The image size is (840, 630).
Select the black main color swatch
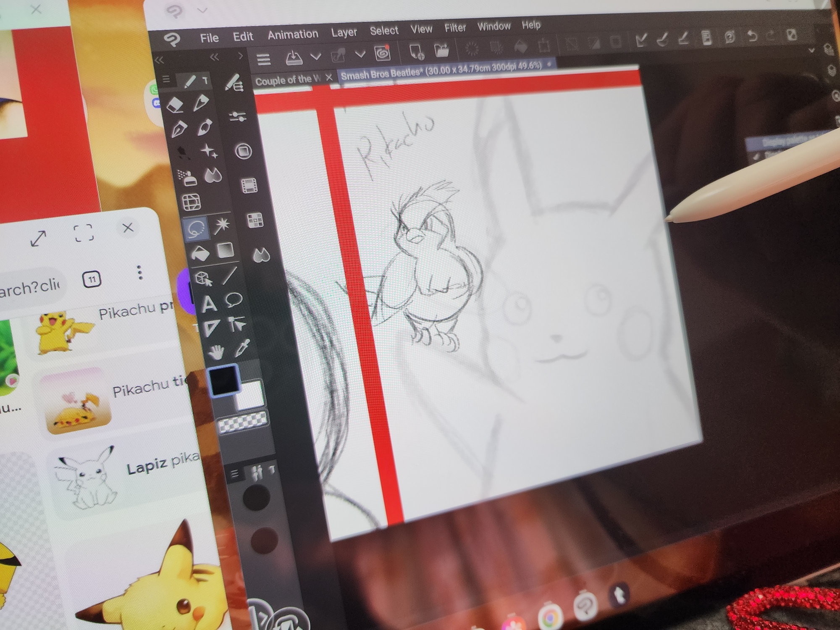pyautogui.click(x=223, y=380)
